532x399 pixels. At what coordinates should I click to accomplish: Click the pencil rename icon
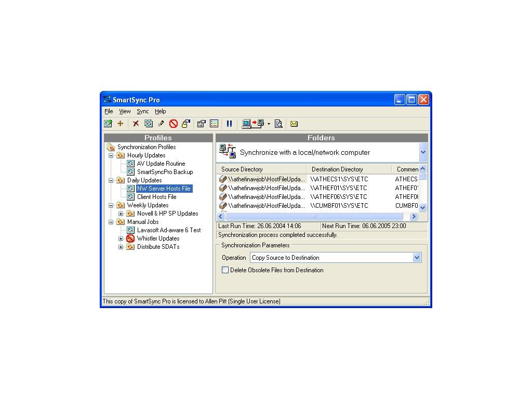161,124
